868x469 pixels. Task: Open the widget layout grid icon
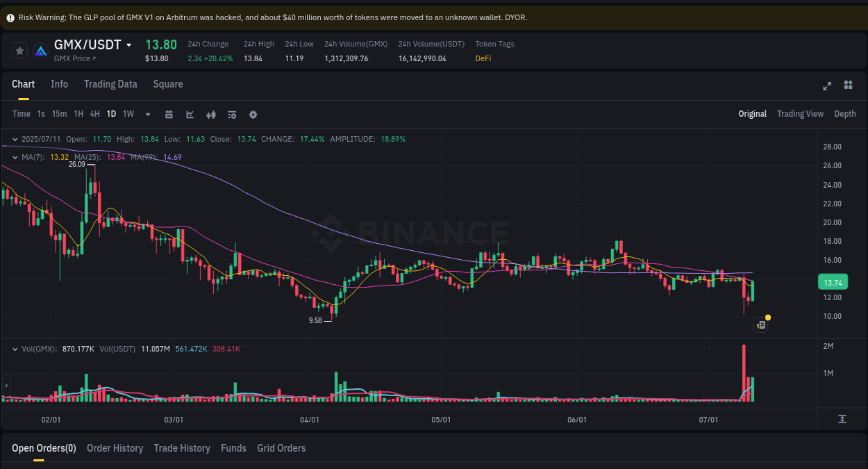click(848, 85)
